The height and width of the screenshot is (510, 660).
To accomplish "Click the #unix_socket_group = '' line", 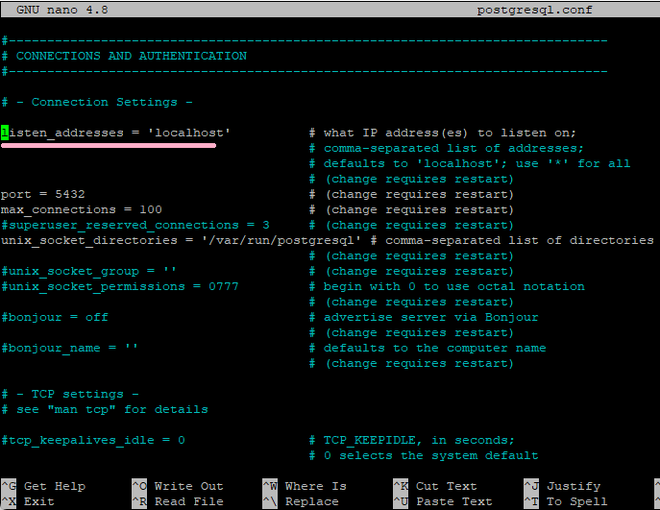I will 89,271.
